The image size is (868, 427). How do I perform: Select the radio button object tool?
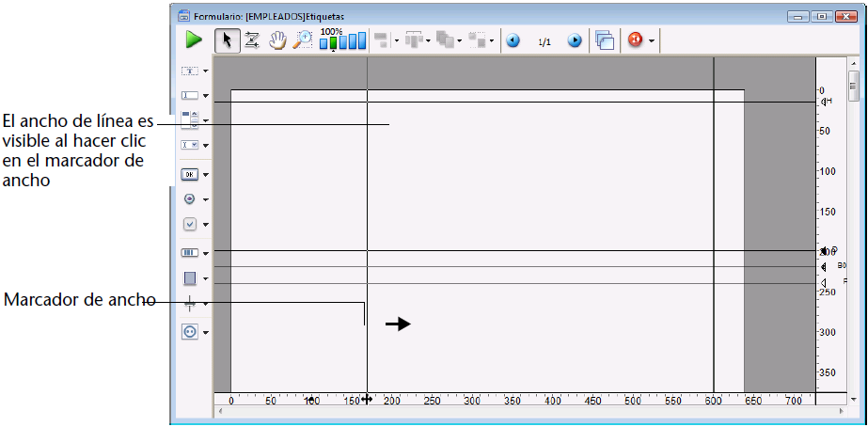[189, 199]
